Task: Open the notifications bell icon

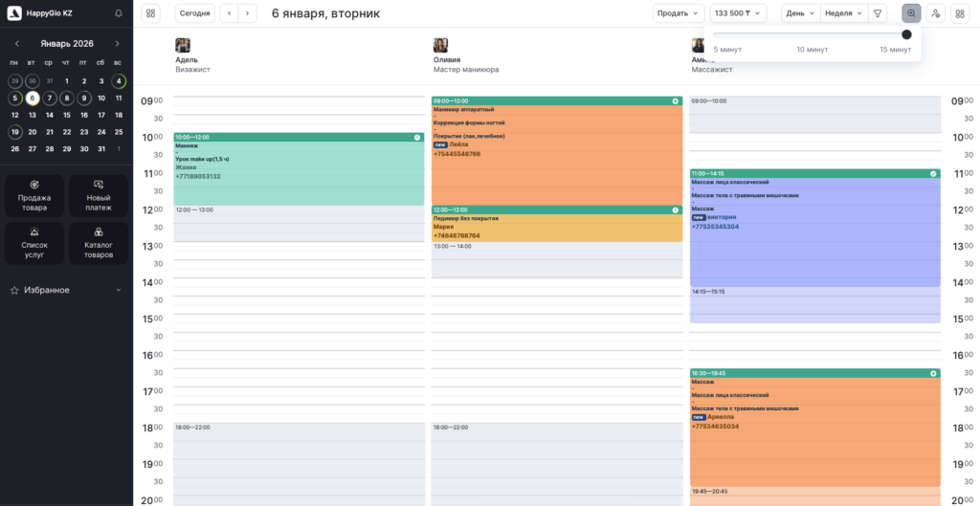Action: point(118,13)
